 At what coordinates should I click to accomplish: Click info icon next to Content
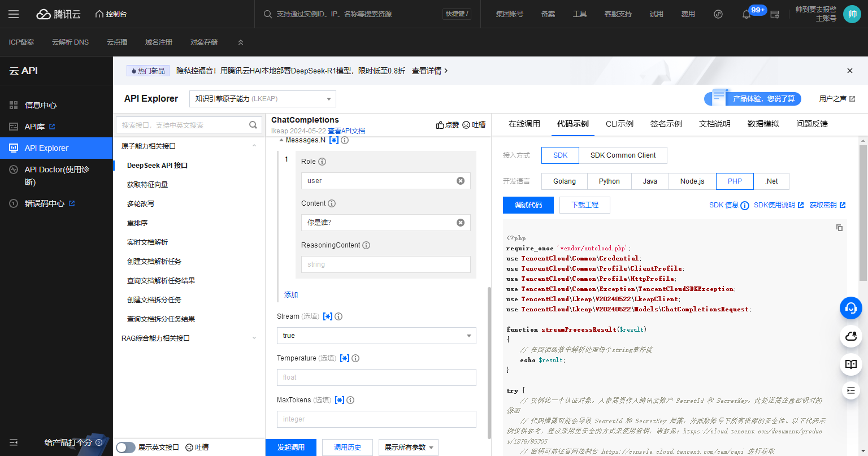click(x=332, y=203)
